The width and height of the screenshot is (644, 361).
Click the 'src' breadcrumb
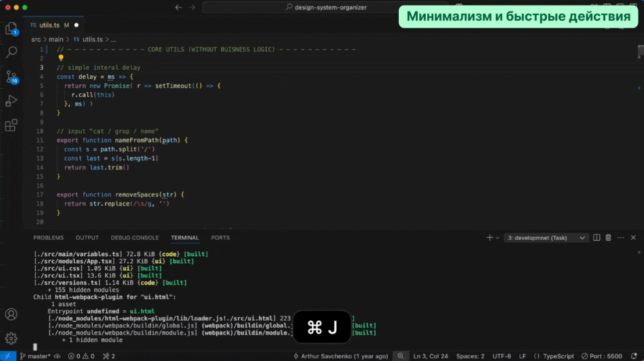click(x=36, y=39)
